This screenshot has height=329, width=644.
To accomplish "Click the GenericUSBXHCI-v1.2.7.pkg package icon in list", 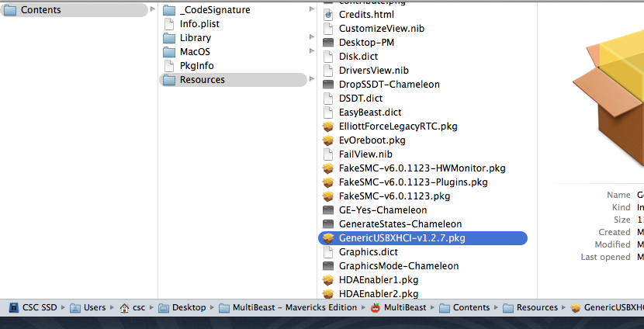I will click(328, 238).
